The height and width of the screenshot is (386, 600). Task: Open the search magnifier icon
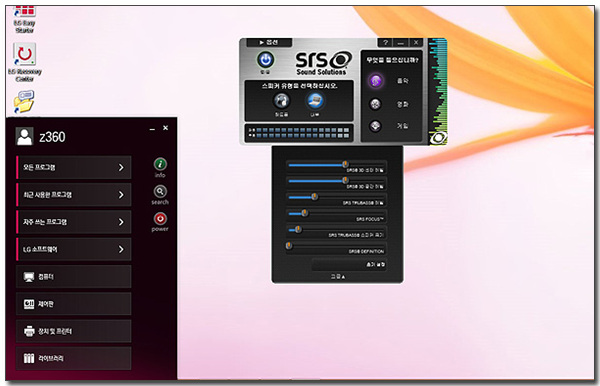[160, 191]
